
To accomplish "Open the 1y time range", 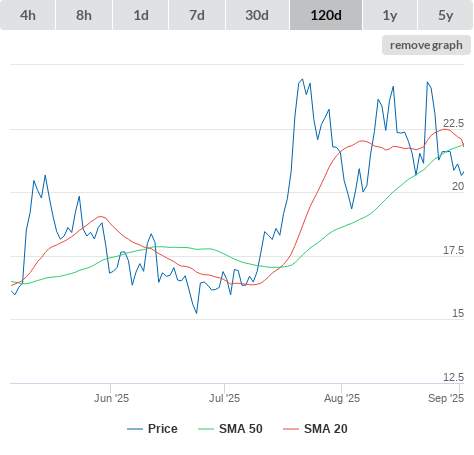I will pos(390,15).
